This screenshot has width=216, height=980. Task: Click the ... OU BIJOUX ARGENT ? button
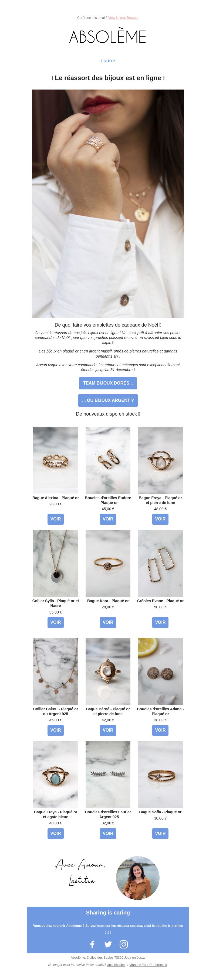pos(108,400)
